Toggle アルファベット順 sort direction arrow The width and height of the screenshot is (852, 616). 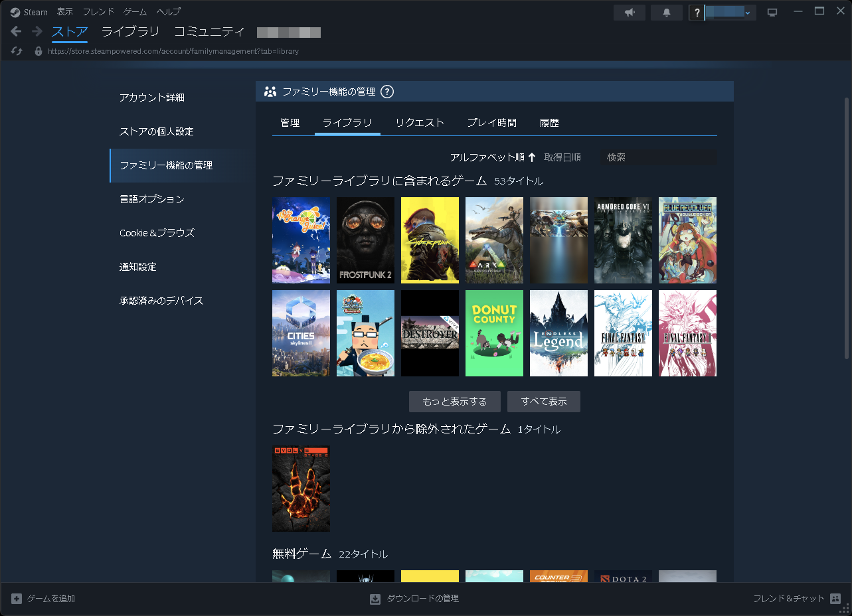pos(531,157)
